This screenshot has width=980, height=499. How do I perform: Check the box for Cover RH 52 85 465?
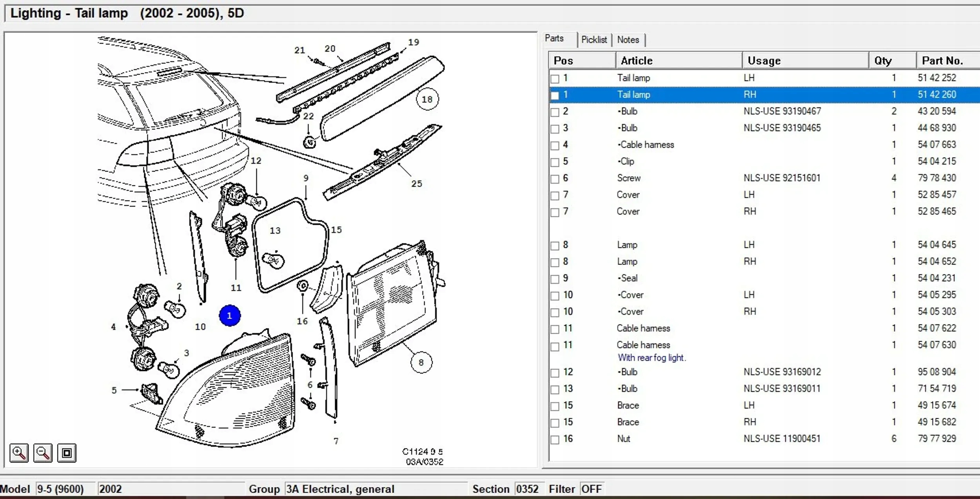click(x=555, y=212)
